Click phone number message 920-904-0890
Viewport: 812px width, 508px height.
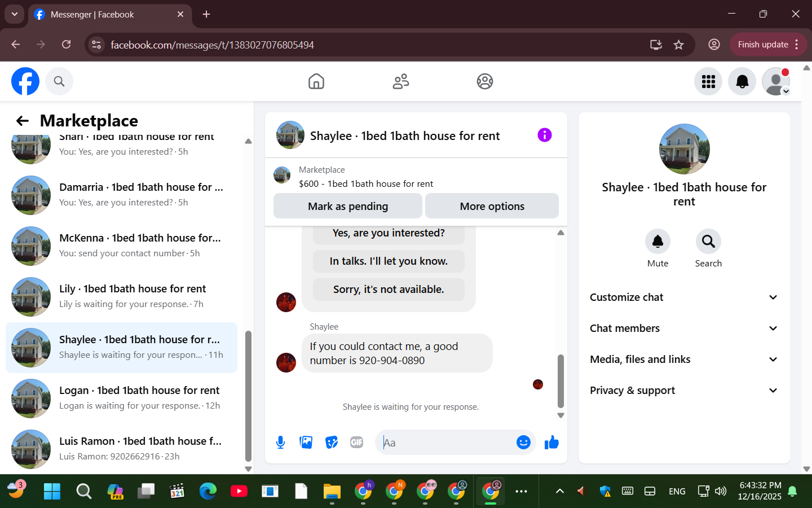coord(397,353)
